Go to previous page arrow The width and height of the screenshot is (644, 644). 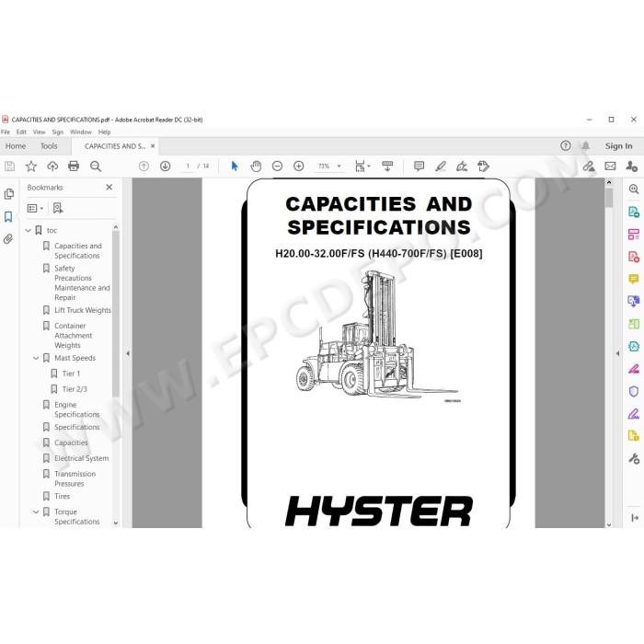[x=144, y=167]
